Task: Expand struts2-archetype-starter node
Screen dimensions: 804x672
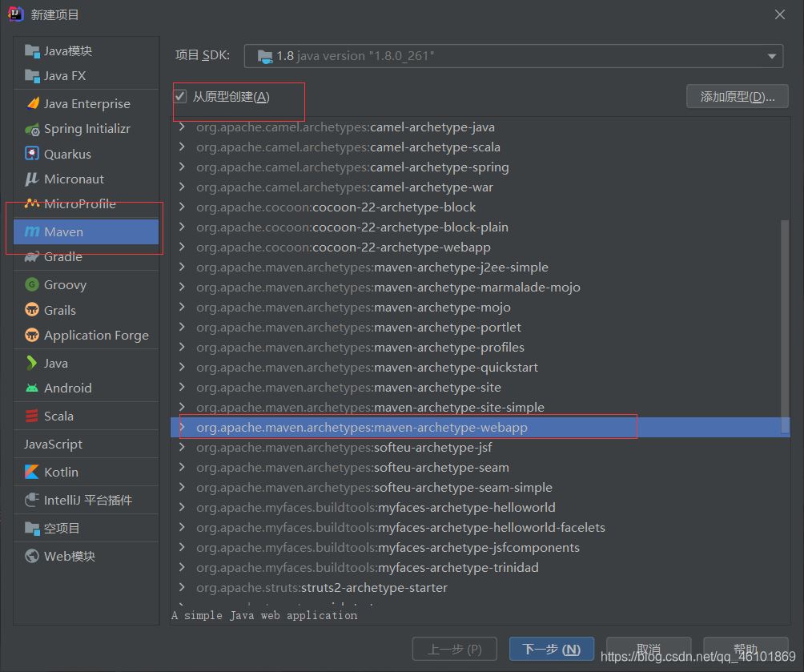Action: (x=182, y=587)
